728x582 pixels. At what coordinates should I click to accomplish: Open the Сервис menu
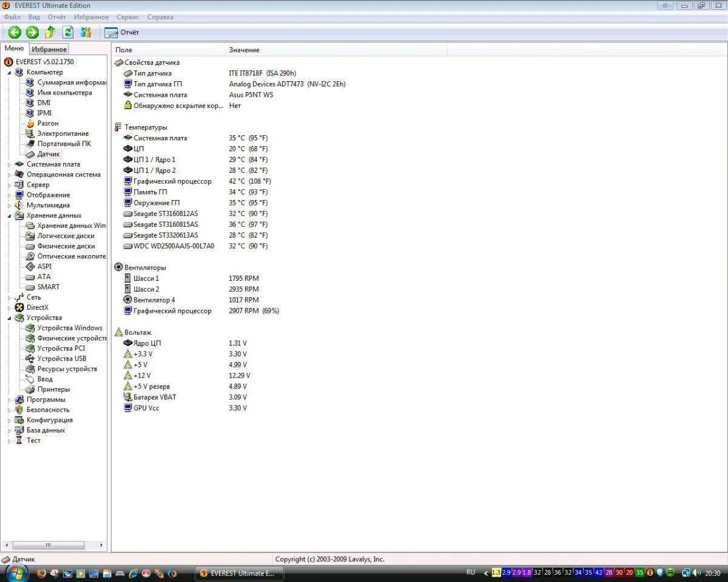(x=128, y=17)
